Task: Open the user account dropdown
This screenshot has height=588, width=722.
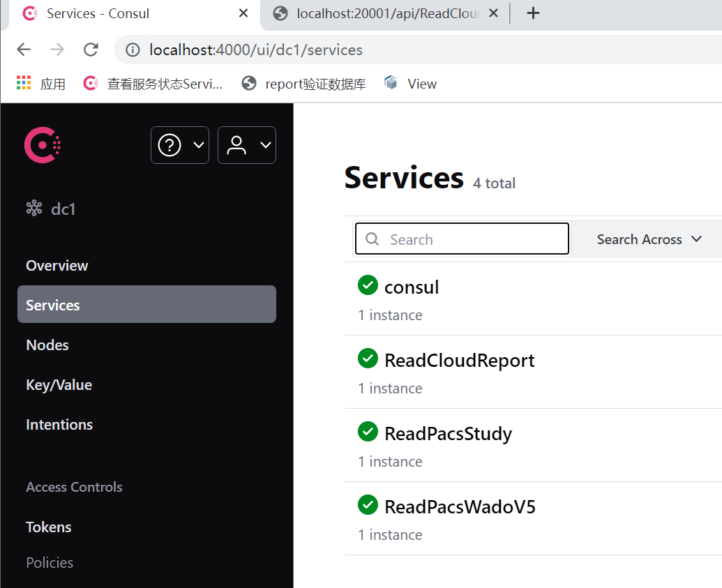Action: coord(247,145)
